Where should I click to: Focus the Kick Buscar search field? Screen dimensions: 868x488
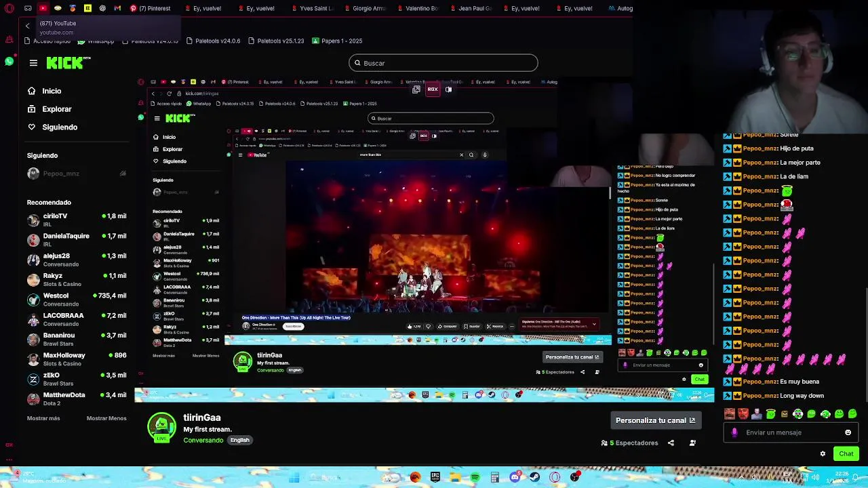point(443,63)
